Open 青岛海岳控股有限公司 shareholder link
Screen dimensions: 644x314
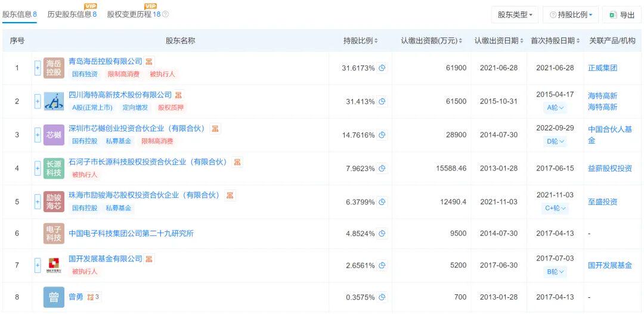[x=106, y=61]
